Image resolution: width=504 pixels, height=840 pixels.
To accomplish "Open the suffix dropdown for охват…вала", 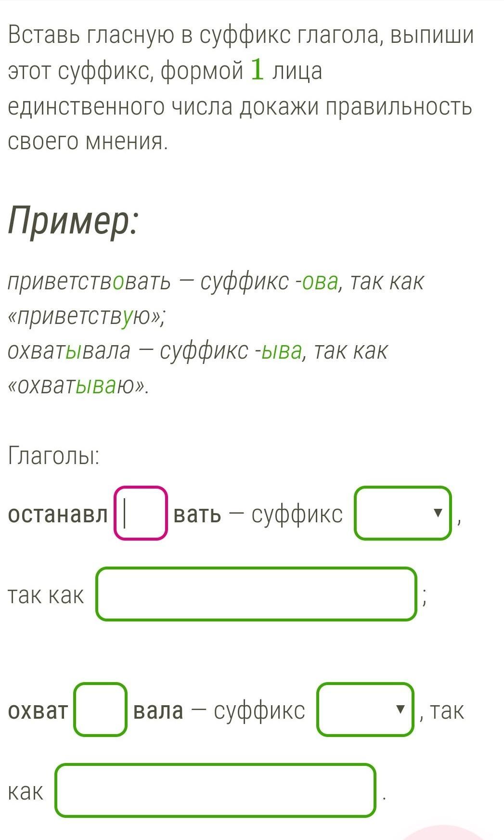I will coord(365,709).
